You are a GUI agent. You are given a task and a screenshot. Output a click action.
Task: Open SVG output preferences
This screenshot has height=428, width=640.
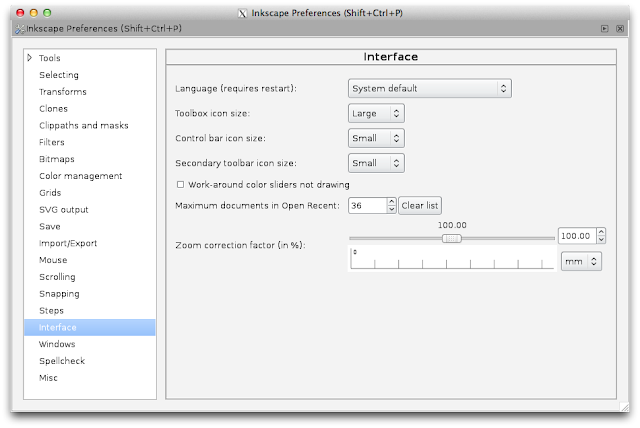point(64,209)
